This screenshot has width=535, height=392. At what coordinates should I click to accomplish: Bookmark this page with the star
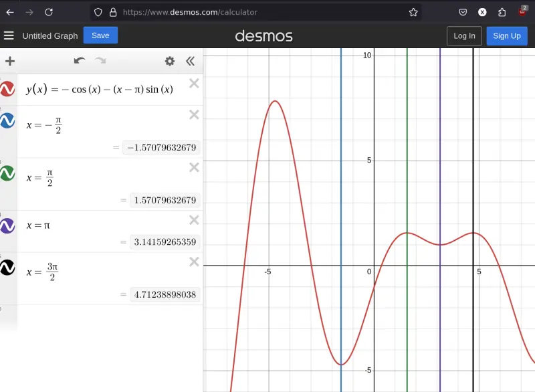click(413, 12)
